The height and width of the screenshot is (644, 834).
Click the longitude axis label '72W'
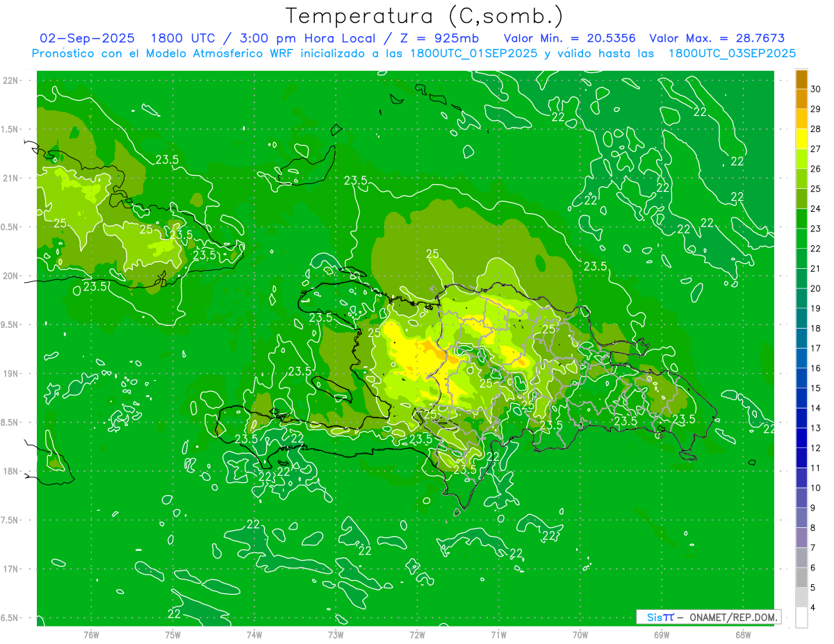(x=417, y=635)
